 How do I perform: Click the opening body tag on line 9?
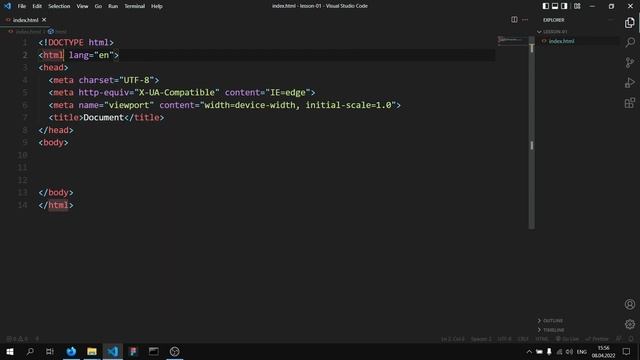coord(53,142)
